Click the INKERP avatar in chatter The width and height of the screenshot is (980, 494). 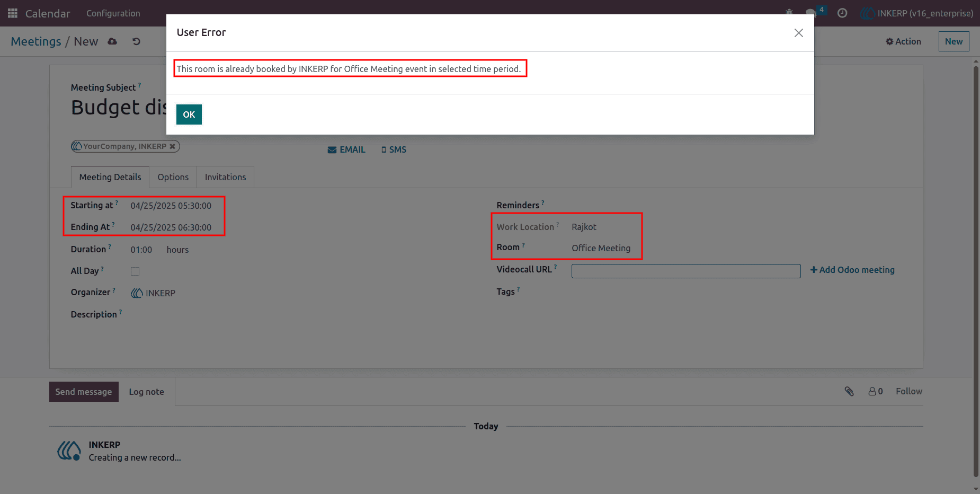click(x=69, y=451)
